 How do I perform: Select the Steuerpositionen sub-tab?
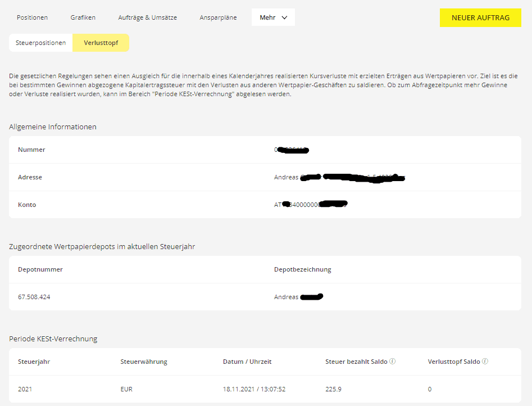pos(41,43)
